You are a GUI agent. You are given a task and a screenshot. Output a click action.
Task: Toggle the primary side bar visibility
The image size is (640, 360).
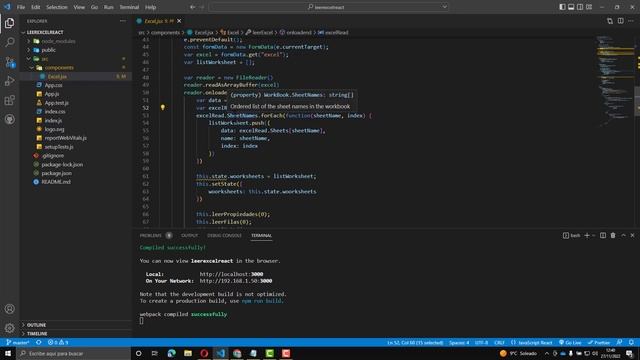(x=562, y=7)
